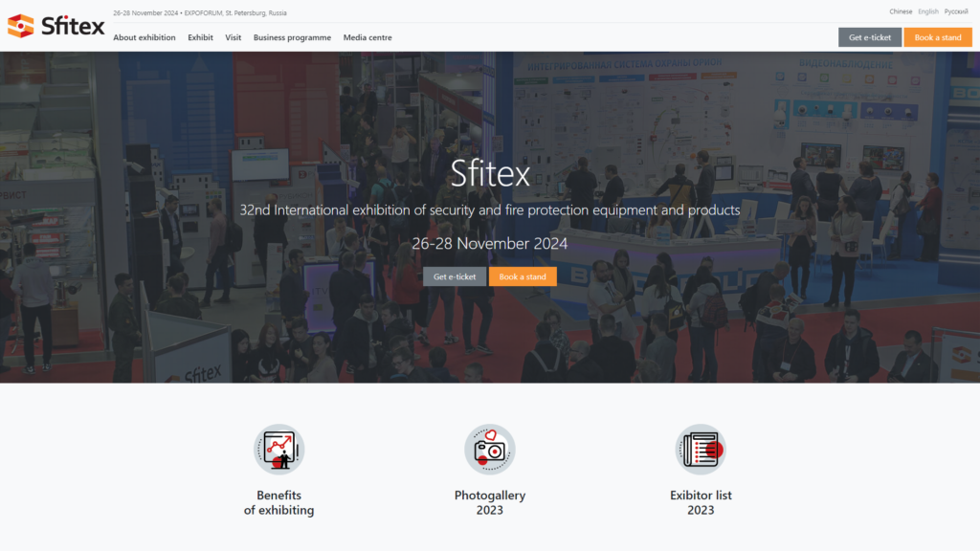The image size is (980, 551).
Task: Click the Benefits of exhibiting text link
Action: pos(278,502)
